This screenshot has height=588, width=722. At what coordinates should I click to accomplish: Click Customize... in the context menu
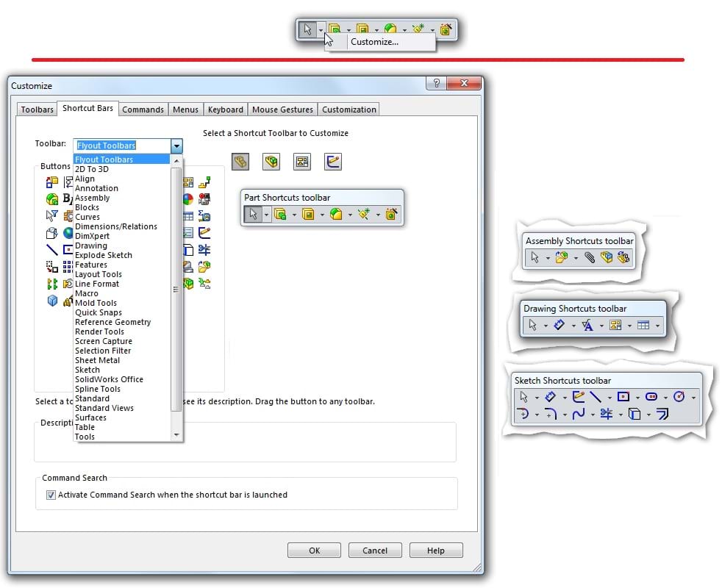click(374, 42)
